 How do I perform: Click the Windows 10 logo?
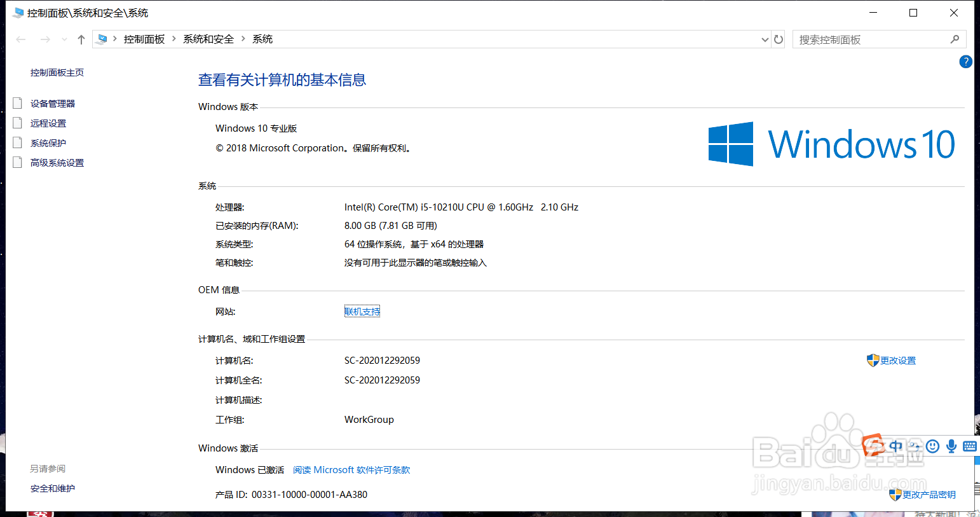click(x=832, y=144)
